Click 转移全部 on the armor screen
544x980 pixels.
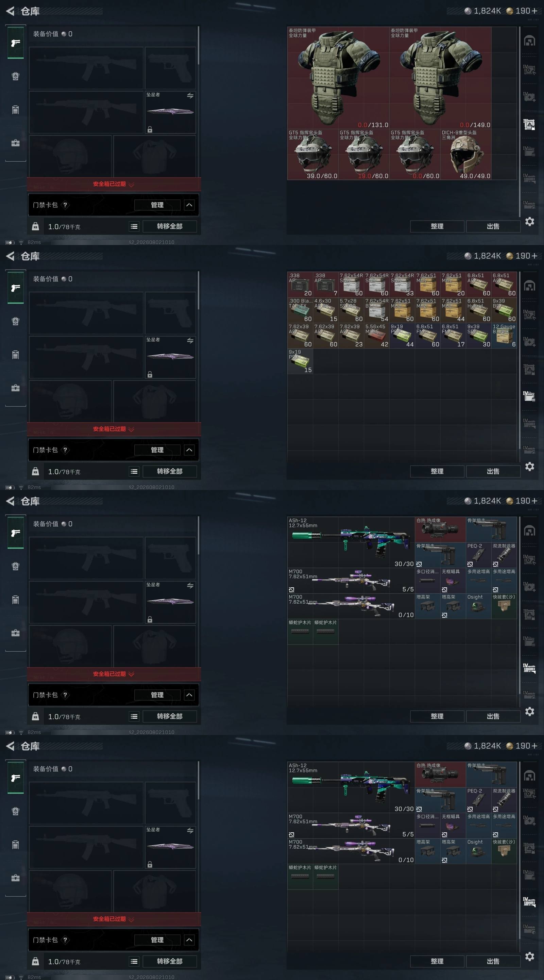click(170, 226)
